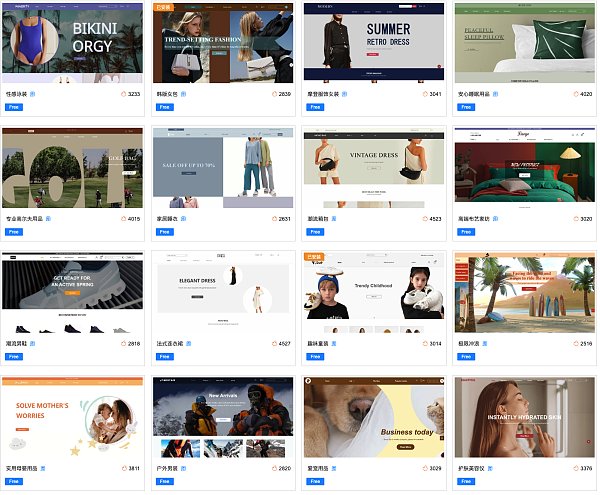Open the New Arrivals outdoor template preview
Image resolution: width=600 pixels, height=495 pixels.
click(x=223, y=418)
